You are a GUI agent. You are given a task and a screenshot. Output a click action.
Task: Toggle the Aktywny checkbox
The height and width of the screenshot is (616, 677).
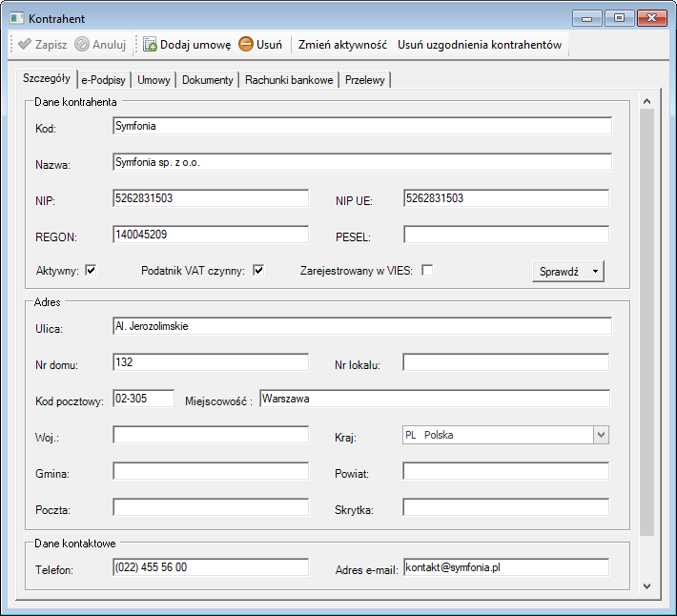(91, 271)
